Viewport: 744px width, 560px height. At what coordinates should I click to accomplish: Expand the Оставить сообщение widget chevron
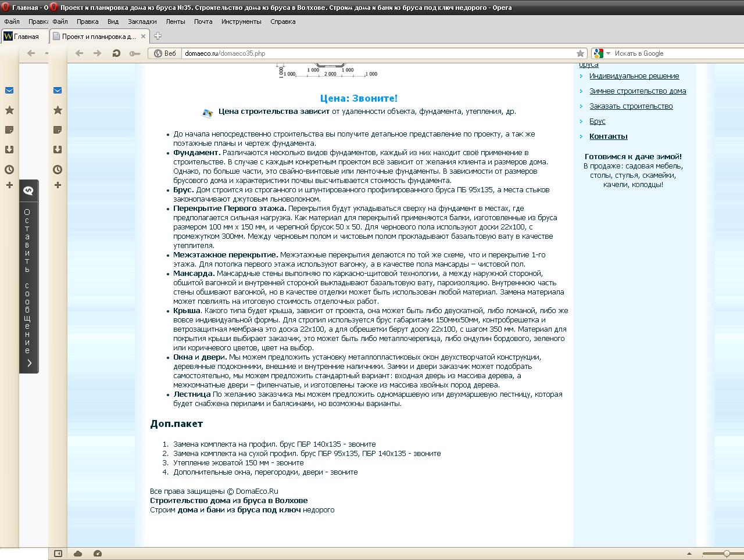(29, 364)
